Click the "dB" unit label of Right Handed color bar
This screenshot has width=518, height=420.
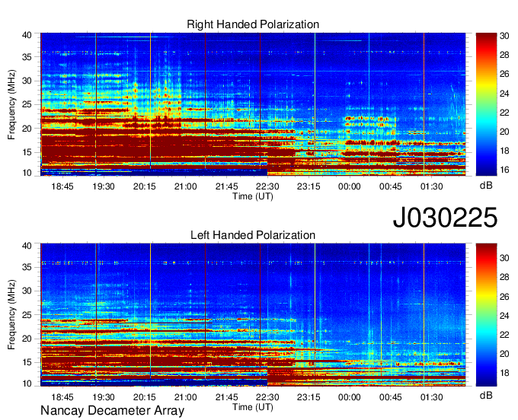[486, 186]
